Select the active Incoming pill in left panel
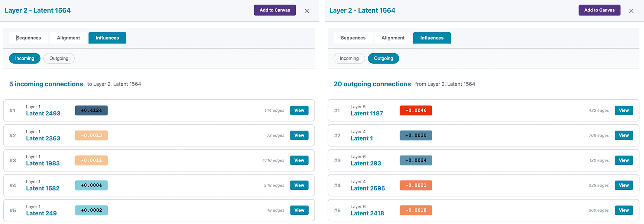Image resolution: width=644 pixels, height=224 pixels. [25, 58]
